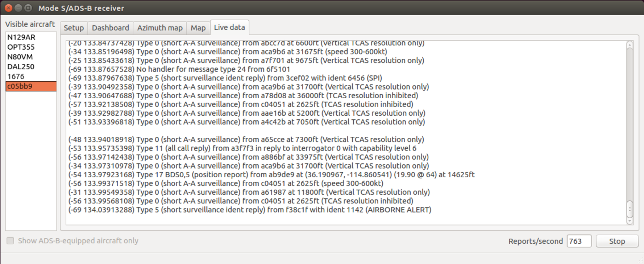
Task: Maximize the Mode S/ADS-B receiver window
Action: pos(29,8)
